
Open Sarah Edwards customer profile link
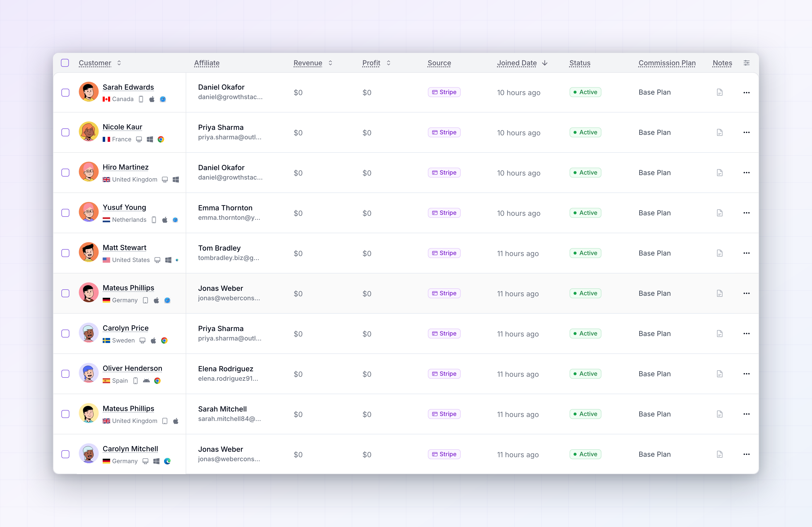coord(128,87)
